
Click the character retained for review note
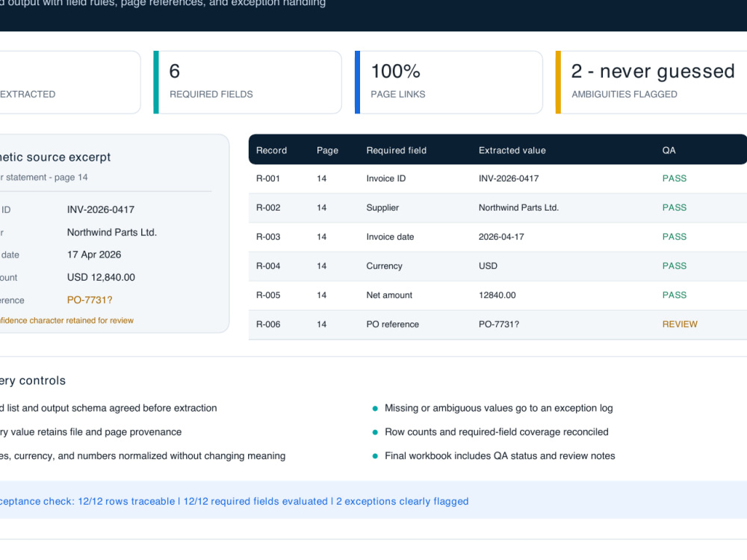66,320
